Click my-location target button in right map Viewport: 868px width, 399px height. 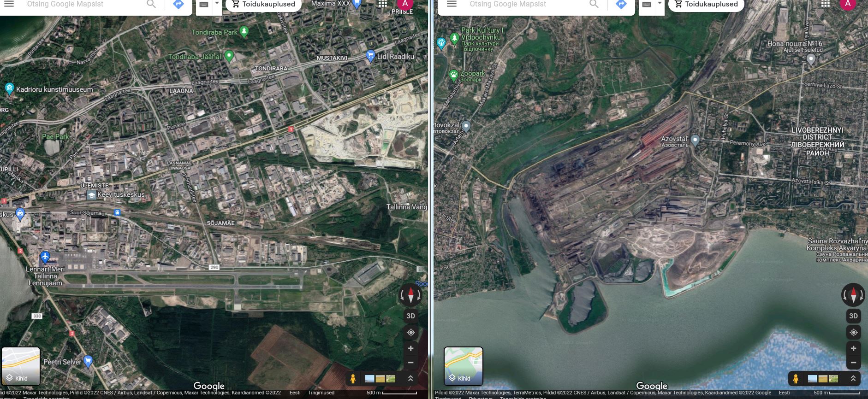click(853, 332)
